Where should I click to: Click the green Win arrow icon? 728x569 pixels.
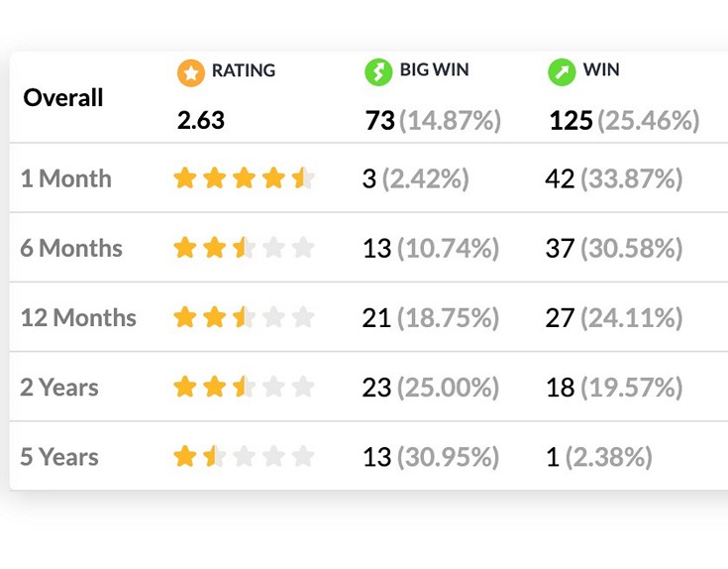[x=562, y=72]
